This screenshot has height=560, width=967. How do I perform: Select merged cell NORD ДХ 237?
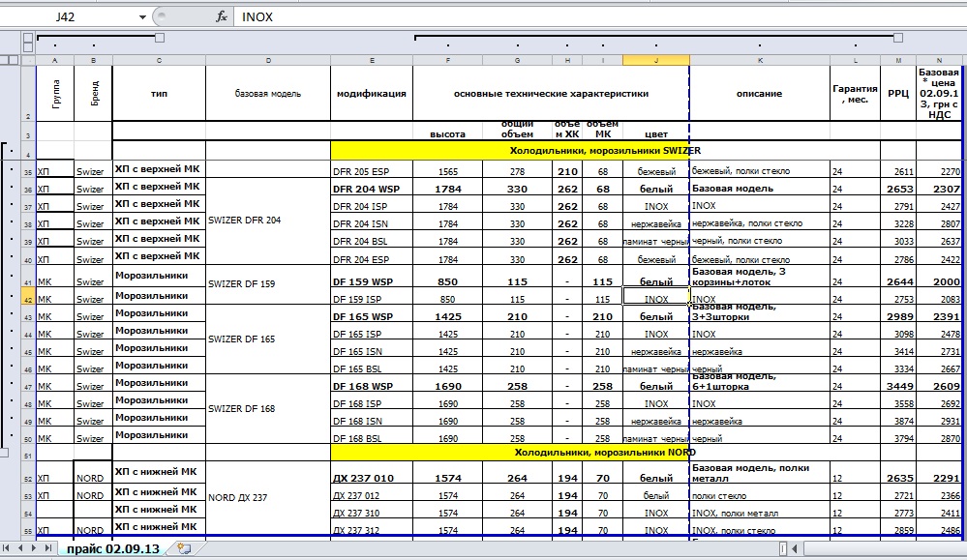pos(268,498)
